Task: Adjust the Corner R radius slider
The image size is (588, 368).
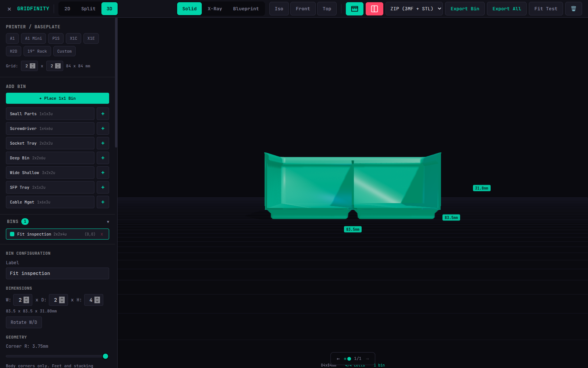Action: [56, 356]
